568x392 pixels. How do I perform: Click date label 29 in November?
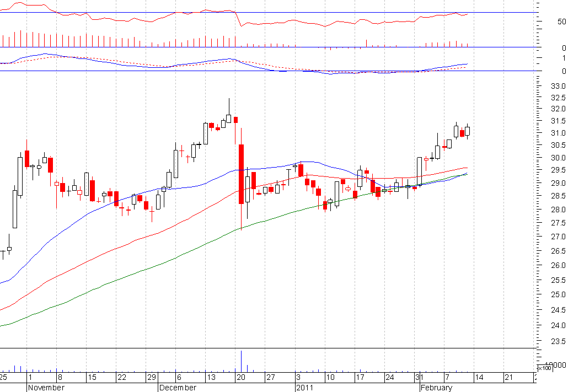point(152,377)
